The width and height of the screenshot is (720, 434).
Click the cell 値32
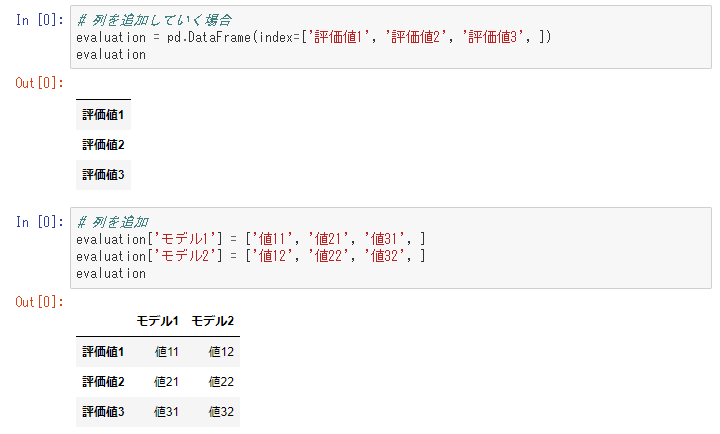click(221, 412)
